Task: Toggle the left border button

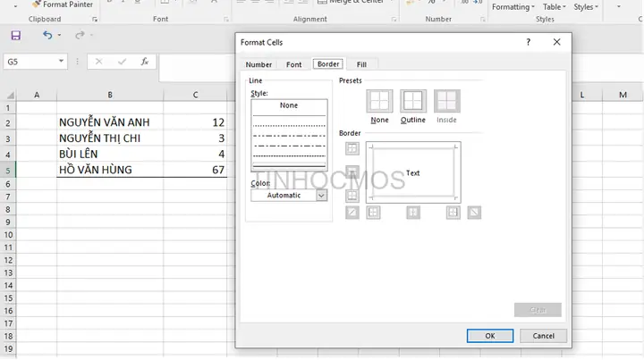Action: point(373,213)
